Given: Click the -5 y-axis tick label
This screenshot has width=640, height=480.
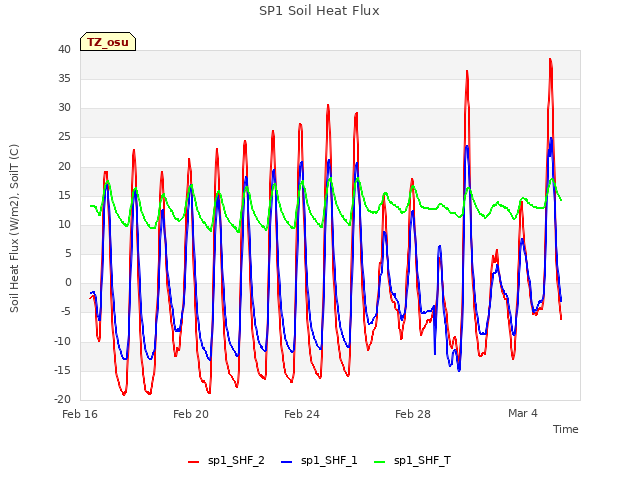Looking at the screenshot, I should click(64, 312).
